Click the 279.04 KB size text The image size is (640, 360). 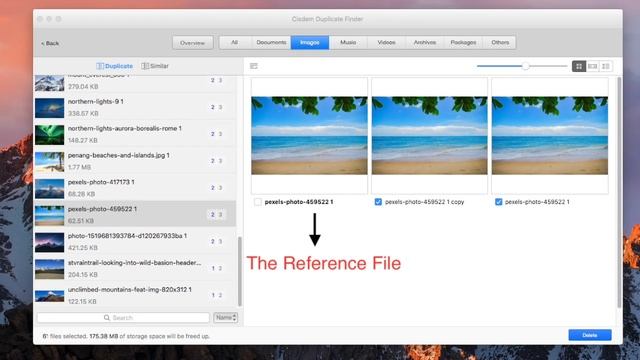point(83,87)
